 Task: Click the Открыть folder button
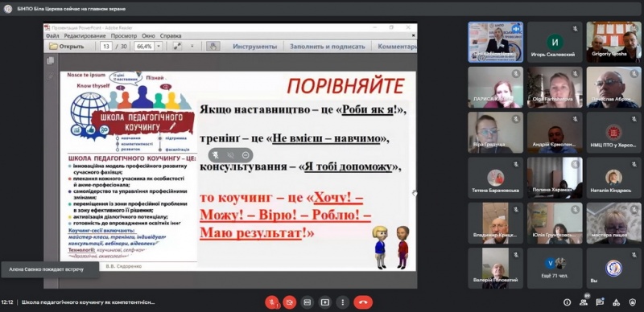[x=67, y=47]
